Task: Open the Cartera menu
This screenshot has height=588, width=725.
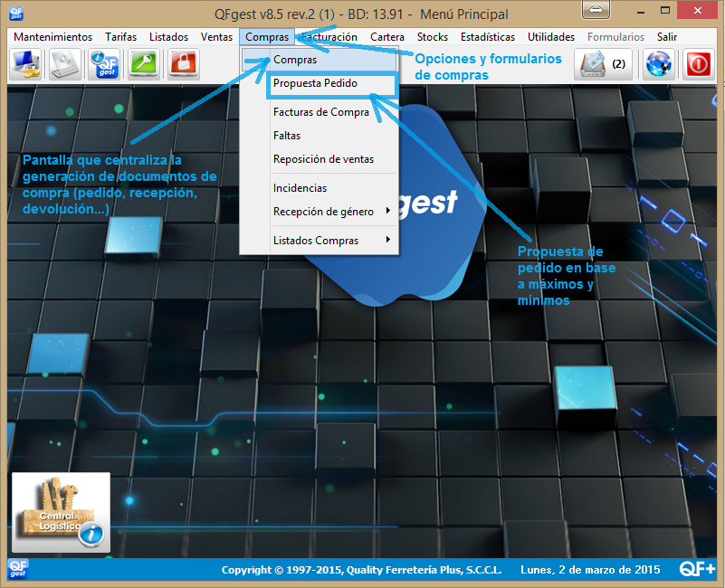Action: [387, 37]
